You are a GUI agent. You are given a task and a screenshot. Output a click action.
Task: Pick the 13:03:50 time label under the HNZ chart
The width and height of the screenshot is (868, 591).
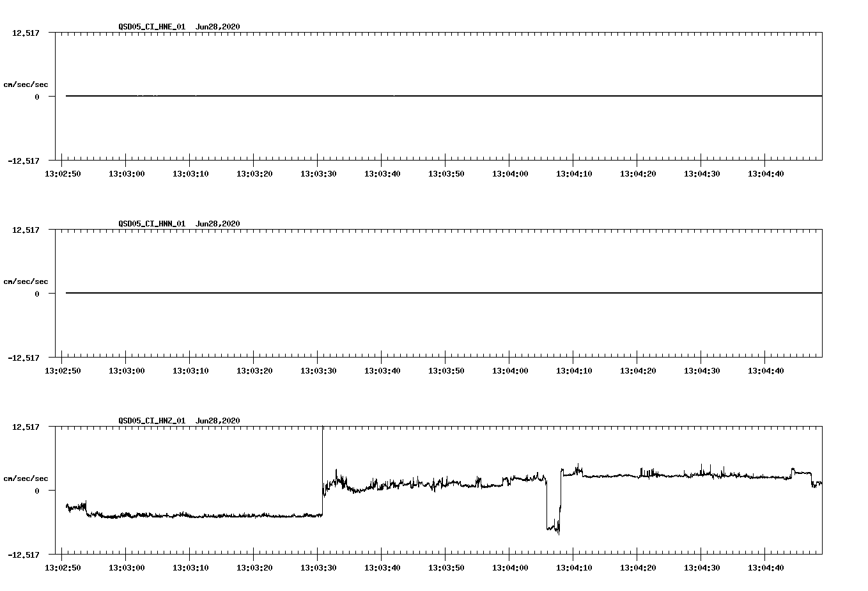(x=446, y=568)
